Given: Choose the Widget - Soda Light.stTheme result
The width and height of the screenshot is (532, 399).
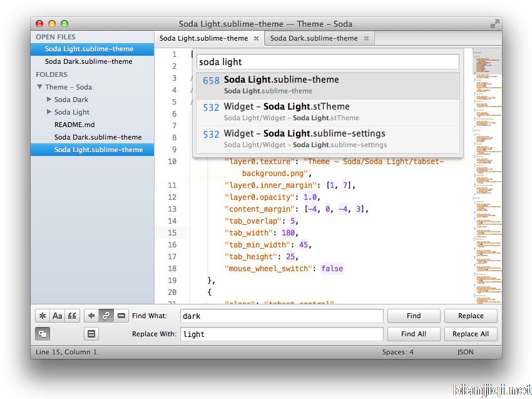Looking at the screenshot, I should (328, 112).
